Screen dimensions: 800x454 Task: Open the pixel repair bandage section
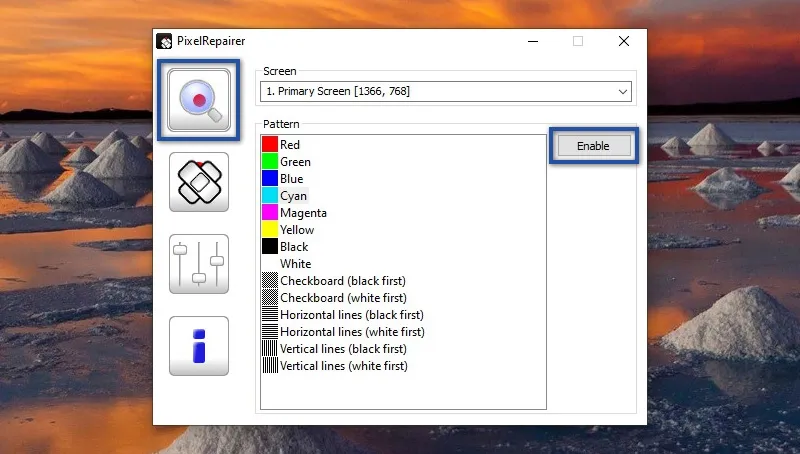pyautogui.click(x=199, y=182)
